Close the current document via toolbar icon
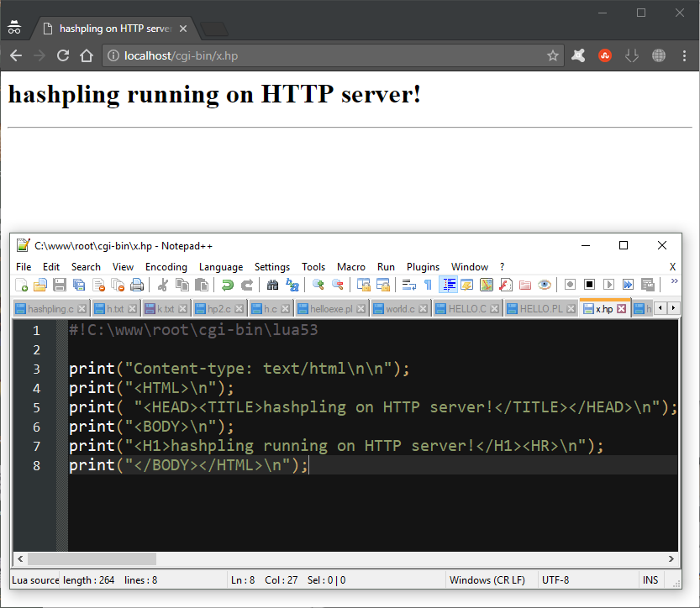Viewport: 700px width, 608px height. coord(98,285)
